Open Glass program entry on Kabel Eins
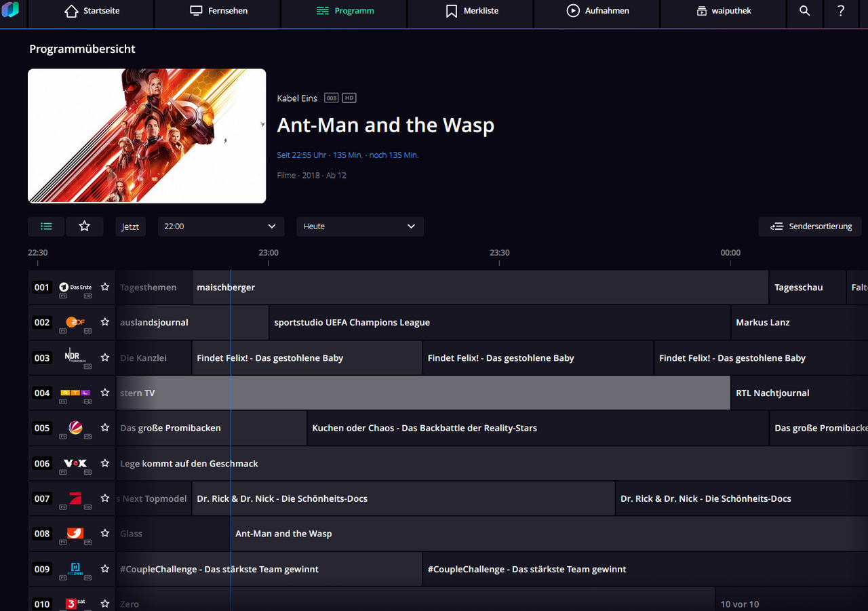 point(173,534)
